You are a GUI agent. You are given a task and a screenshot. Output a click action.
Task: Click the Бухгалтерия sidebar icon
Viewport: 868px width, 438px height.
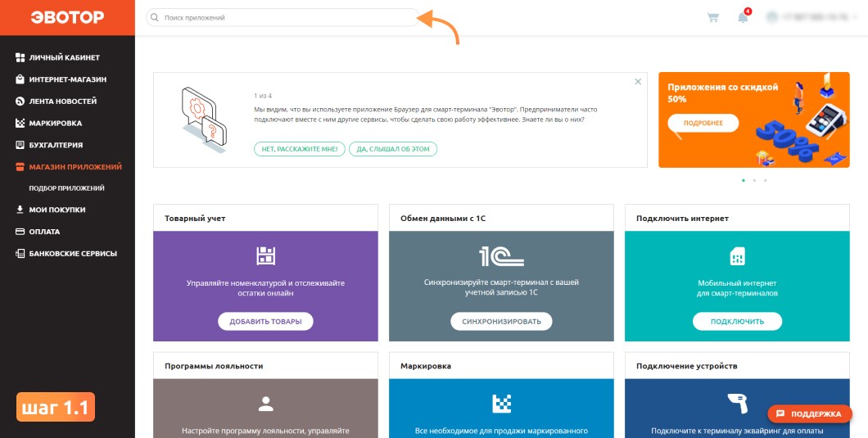click(20, 145)
